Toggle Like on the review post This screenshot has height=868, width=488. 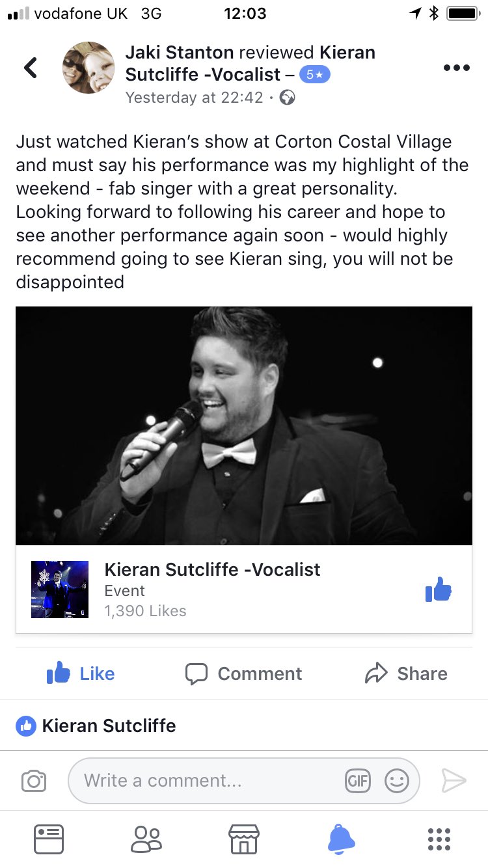tap(81, 673)
